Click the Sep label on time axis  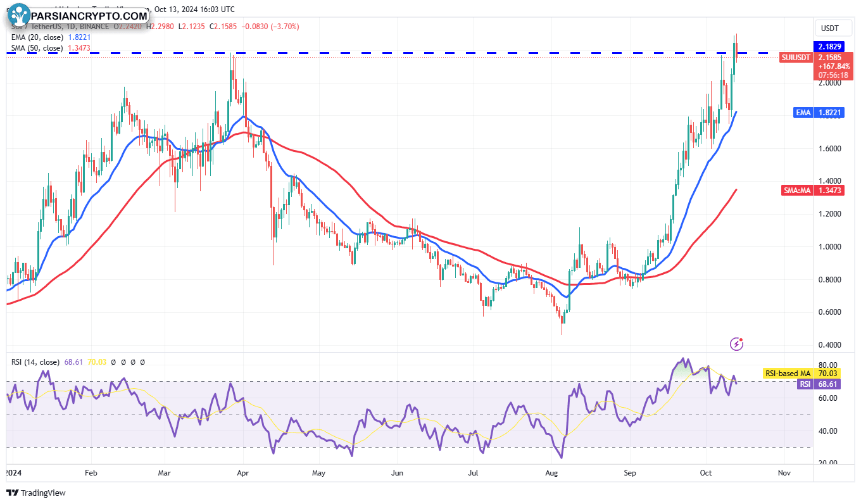[x=629, y=472]
